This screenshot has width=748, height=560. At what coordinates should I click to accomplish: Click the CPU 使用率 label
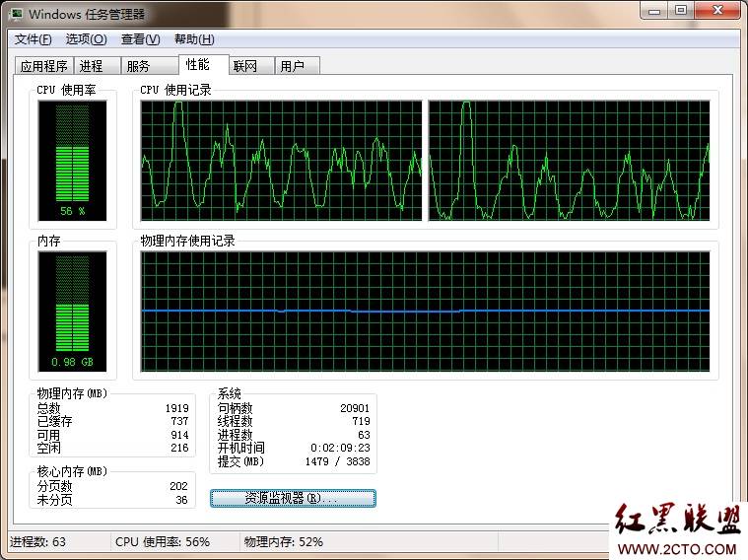click(66, 90)
